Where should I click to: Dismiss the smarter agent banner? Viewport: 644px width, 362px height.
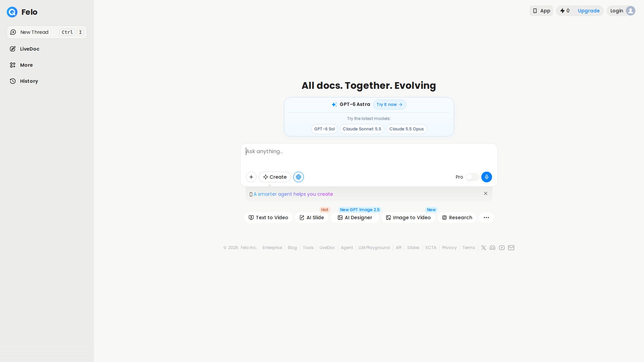tap(486, 193)
